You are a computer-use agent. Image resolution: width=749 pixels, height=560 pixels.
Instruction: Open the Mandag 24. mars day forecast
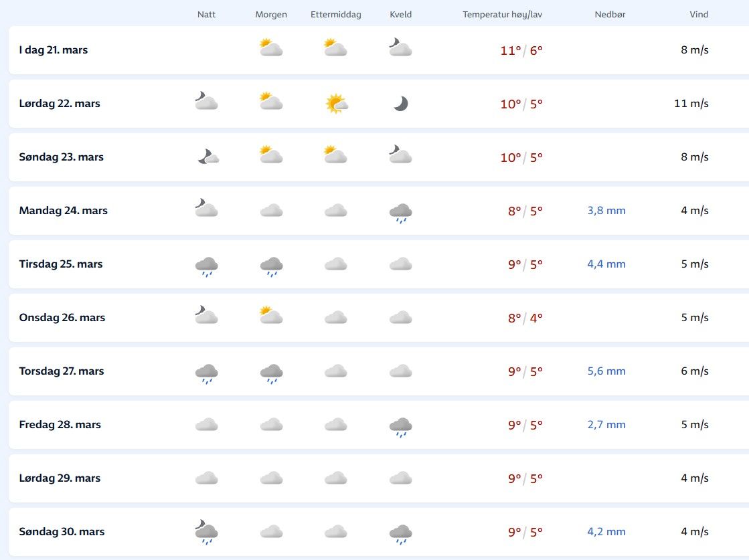coord(64,211)
